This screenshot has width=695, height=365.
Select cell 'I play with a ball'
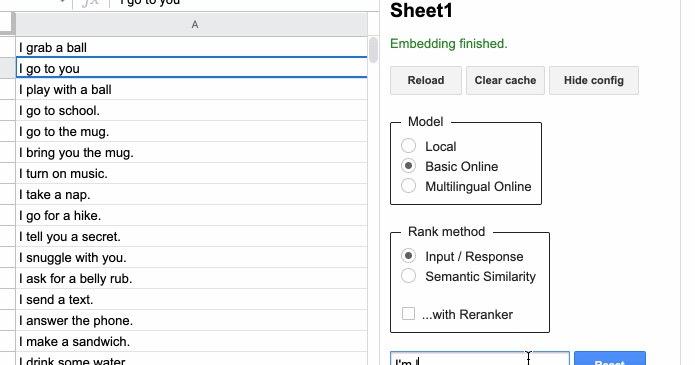point(192,89)
